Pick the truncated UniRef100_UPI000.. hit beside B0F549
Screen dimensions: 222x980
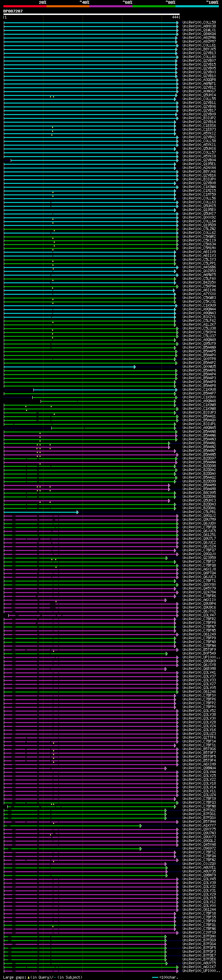202,657
